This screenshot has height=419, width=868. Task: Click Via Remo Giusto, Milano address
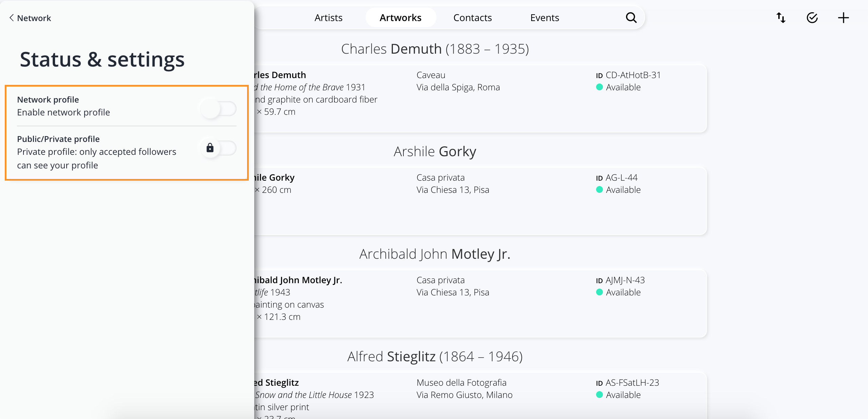pyautogui.click(x=464, y=395)
